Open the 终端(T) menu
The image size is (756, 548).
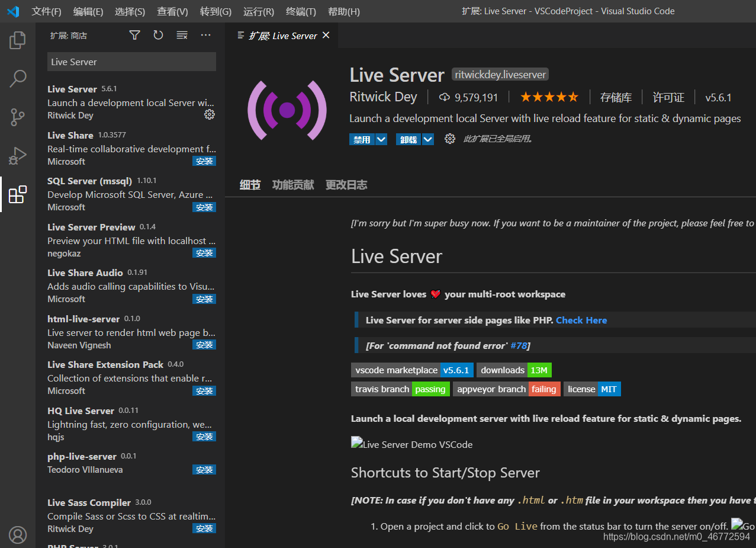pyautogui.click(x=301, y=11)
